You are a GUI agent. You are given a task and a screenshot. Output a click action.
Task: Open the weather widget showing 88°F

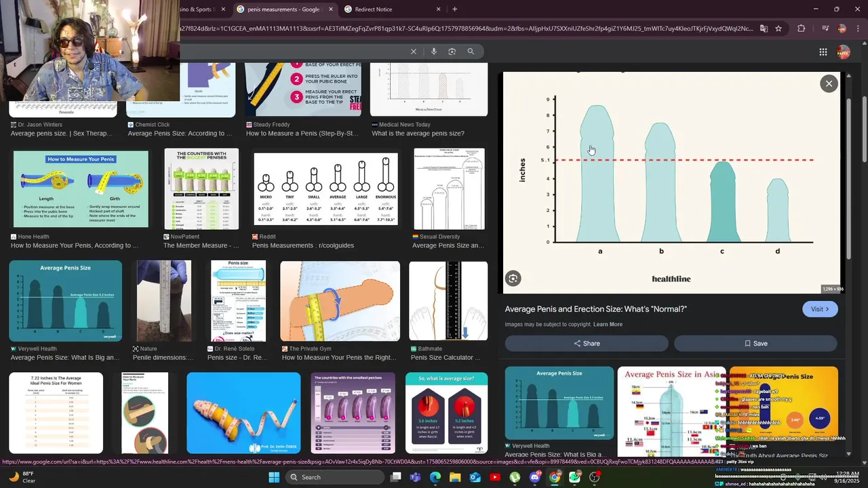coord(22,477)
